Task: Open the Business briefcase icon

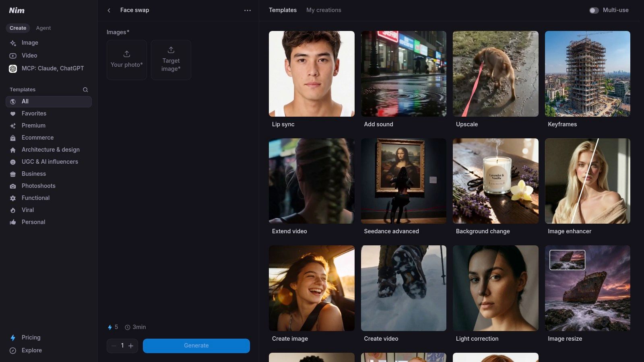Action: [x=13, y=174]
